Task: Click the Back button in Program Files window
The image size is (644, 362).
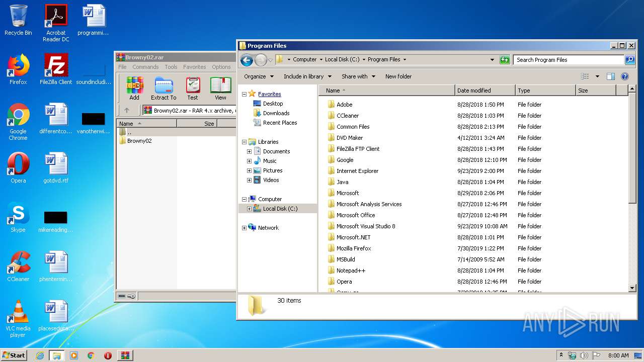Action: (x=247, y=60)
